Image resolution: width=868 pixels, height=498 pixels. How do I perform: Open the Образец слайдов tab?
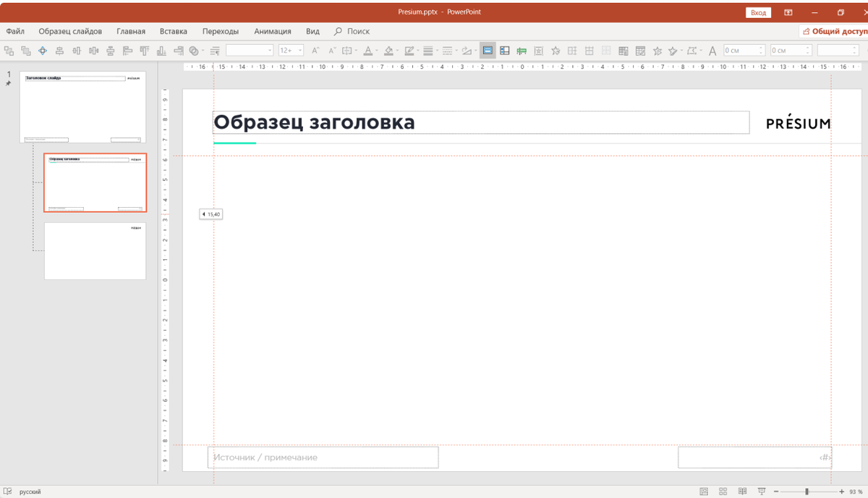[x=70, y=31]
